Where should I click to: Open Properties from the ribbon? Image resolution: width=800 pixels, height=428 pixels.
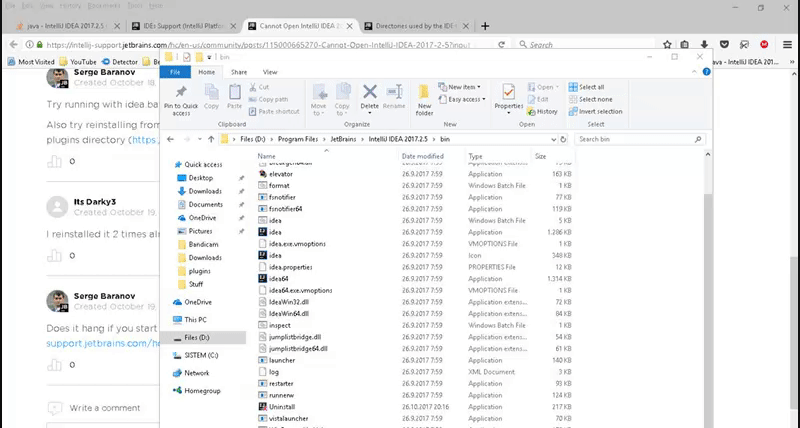click(x=508, y=97)
